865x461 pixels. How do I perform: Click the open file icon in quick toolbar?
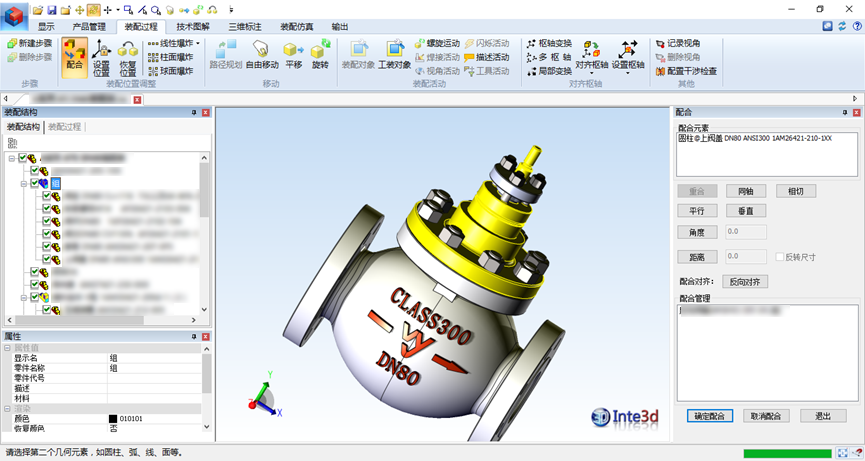[38, 10]
